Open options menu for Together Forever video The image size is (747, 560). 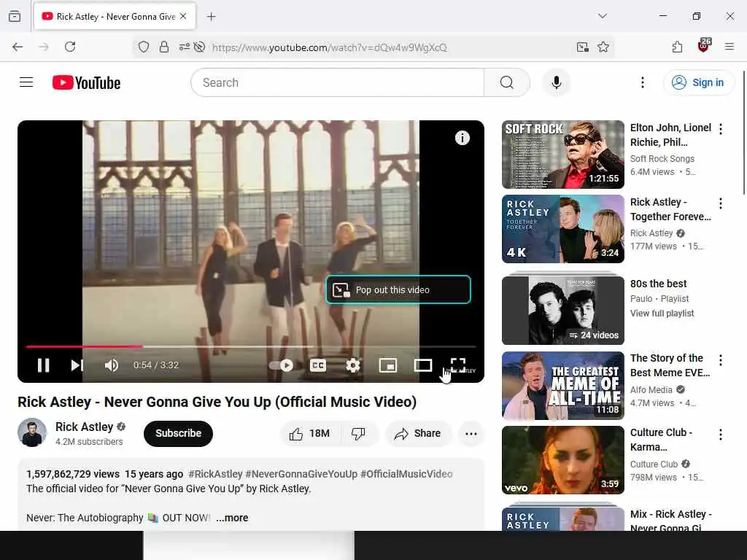tap(720, 203)
